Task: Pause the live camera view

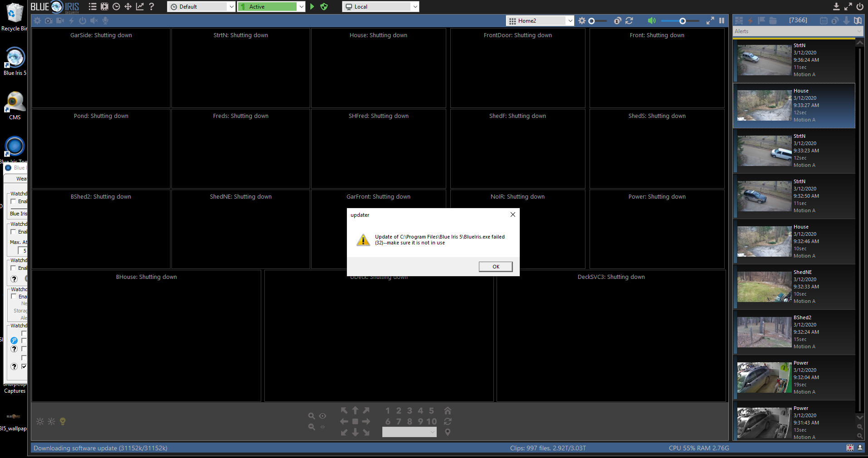Action: (x=722, y=20)
